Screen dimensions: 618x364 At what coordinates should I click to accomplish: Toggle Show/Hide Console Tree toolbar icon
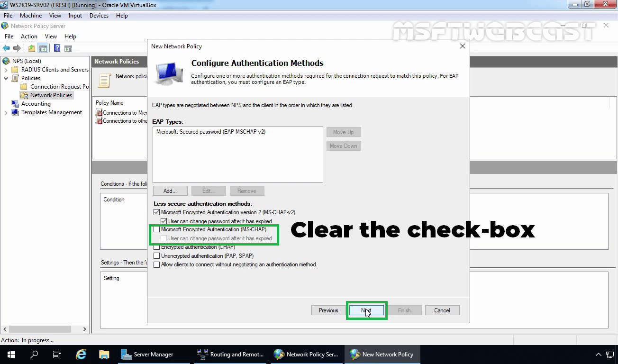[x=43, y=48]
